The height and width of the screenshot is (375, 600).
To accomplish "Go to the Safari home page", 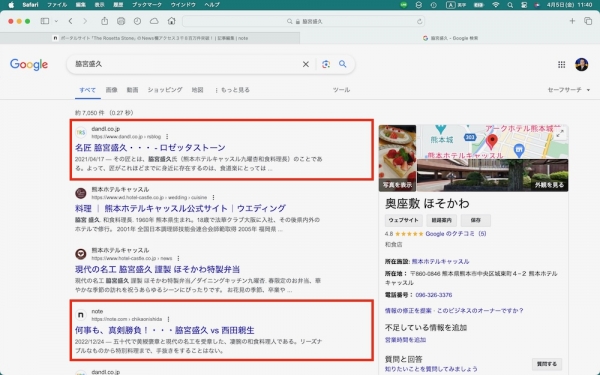I will pyautogui.click(x=171, y=21).
